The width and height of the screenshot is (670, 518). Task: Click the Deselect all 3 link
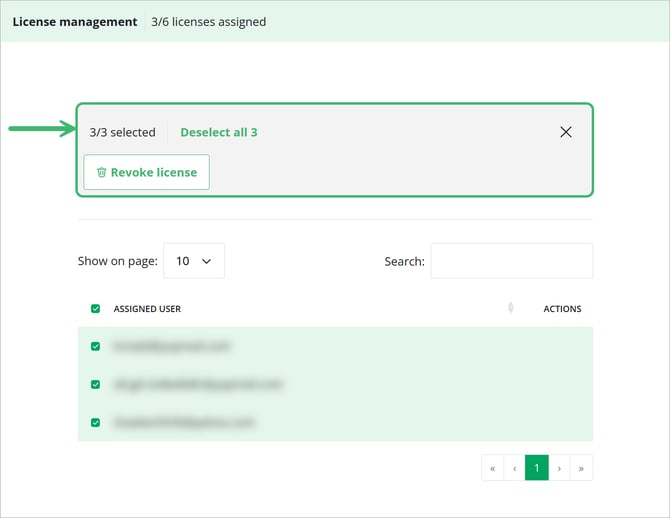coord(219,132)
